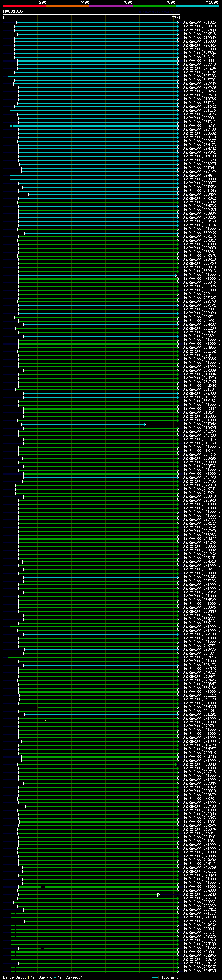Select hit label UniRef100_C6TEJ6
Image resolution: width=222 pixels, height=980 pixels.
pyautogui.click(x=199, y=110)
